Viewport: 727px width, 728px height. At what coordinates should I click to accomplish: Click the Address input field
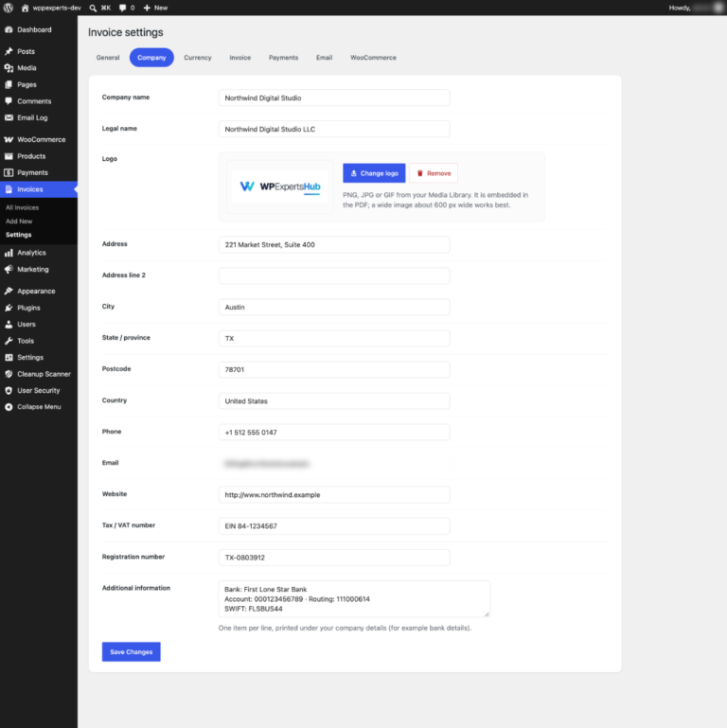(334, 244)
